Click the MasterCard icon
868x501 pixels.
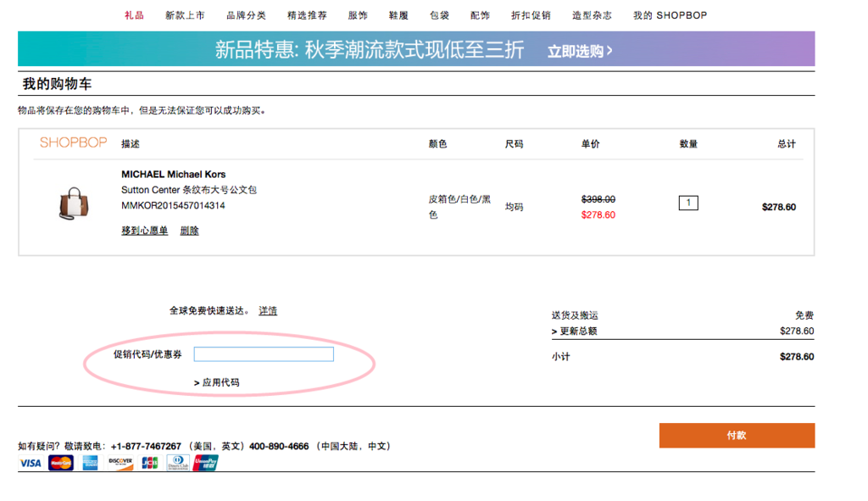pos(61,463)
